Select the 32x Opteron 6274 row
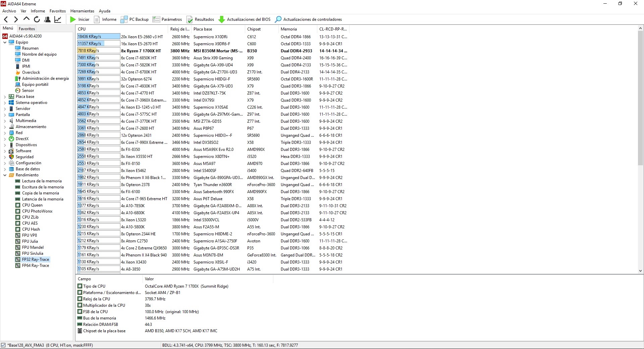 coord(213,79)
